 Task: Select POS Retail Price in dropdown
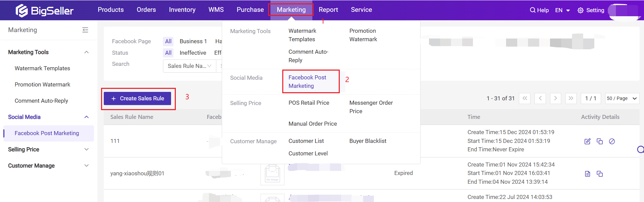309,103
